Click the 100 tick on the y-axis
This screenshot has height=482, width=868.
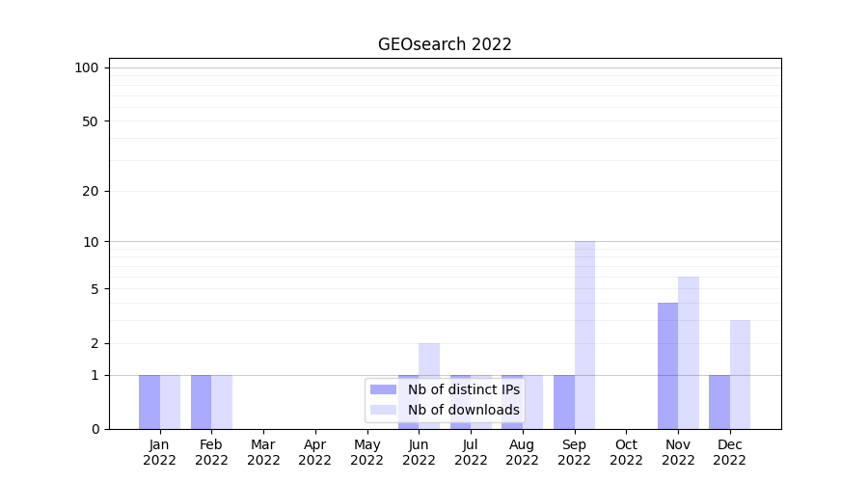pos(87,67)
